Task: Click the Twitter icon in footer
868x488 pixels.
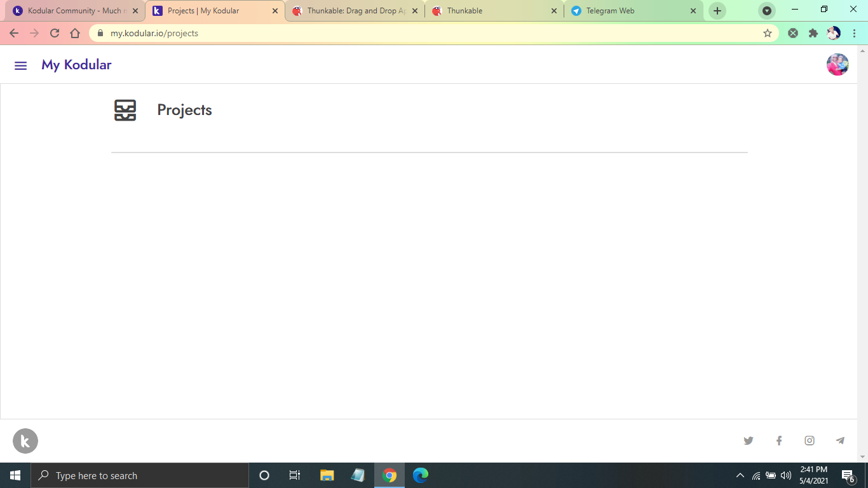Action: (x=749, y=440)
